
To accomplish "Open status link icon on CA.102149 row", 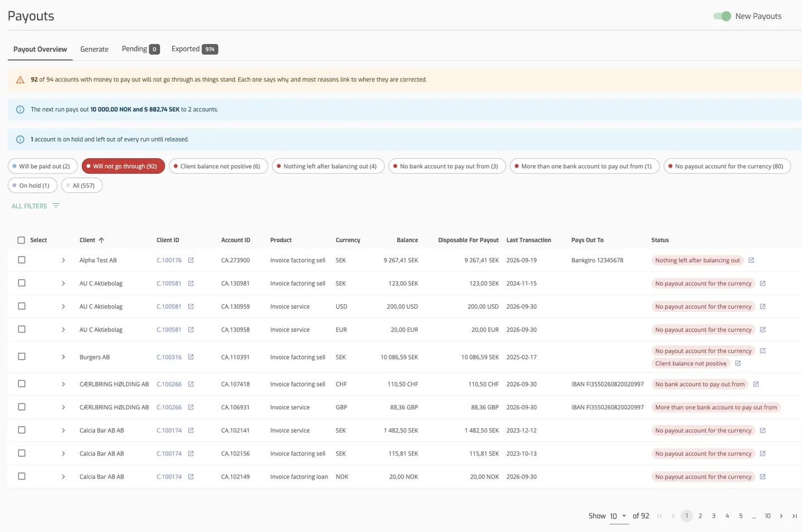I will (762, 477).
